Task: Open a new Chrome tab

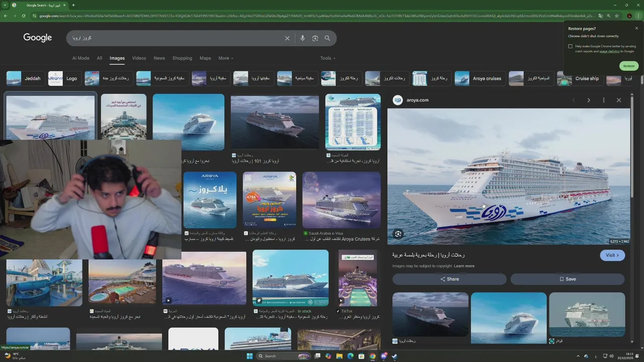Action: point(73,5)
